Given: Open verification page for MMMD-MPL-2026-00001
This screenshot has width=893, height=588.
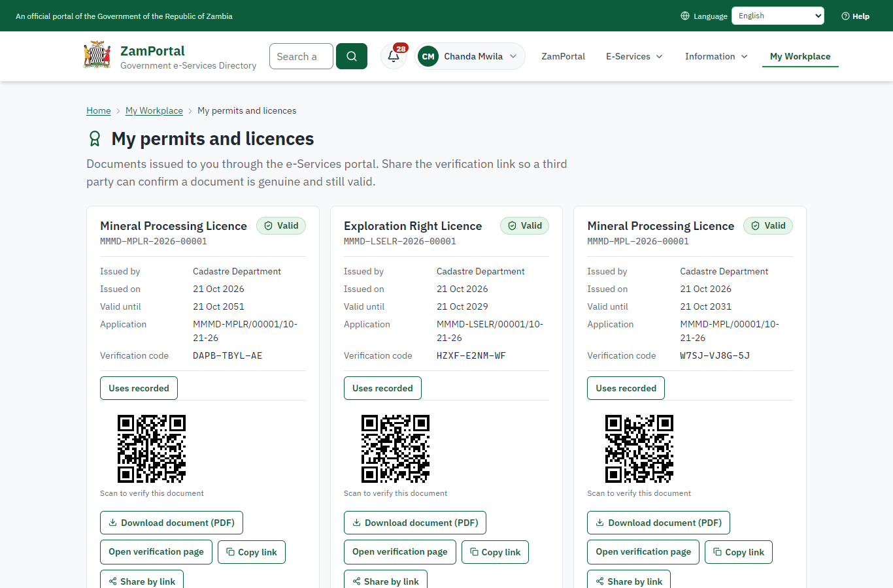Looking at the screenshot, I should pos(643,552).
